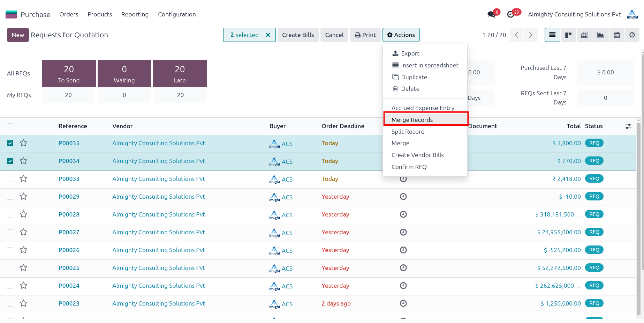The height and width of the screenshot is (323, 644).
Task: Switch to Graph view icon
Action: pyautogui.click(x=600, y=35)
